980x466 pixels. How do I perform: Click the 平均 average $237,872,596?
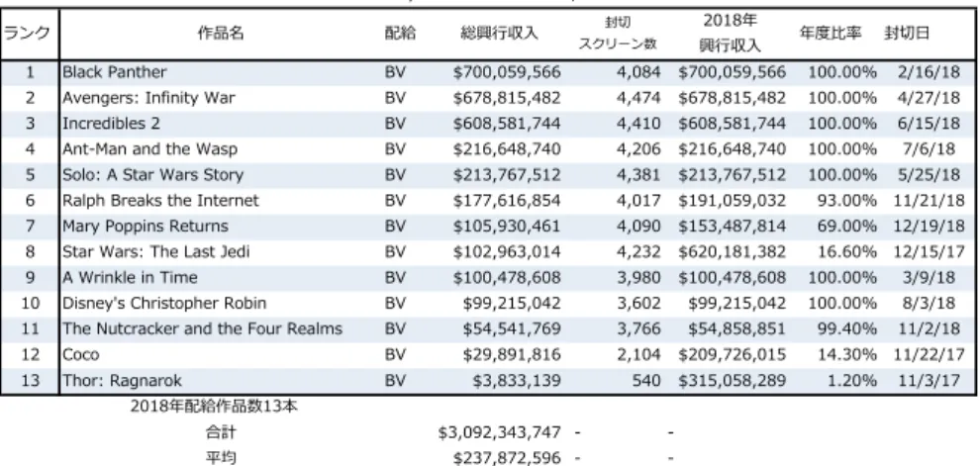point(507,458)
